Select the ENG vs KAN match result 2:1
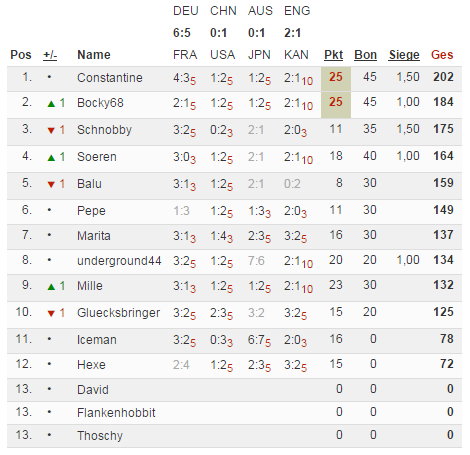 coord(292,33)
